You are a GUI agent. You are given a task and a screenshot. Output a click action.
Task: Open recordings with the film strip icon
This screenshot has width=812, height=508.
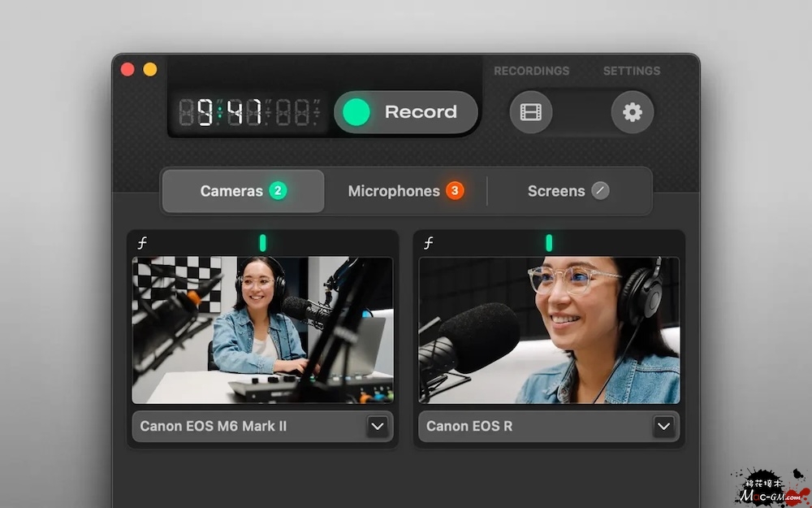(x=531, y=112)
